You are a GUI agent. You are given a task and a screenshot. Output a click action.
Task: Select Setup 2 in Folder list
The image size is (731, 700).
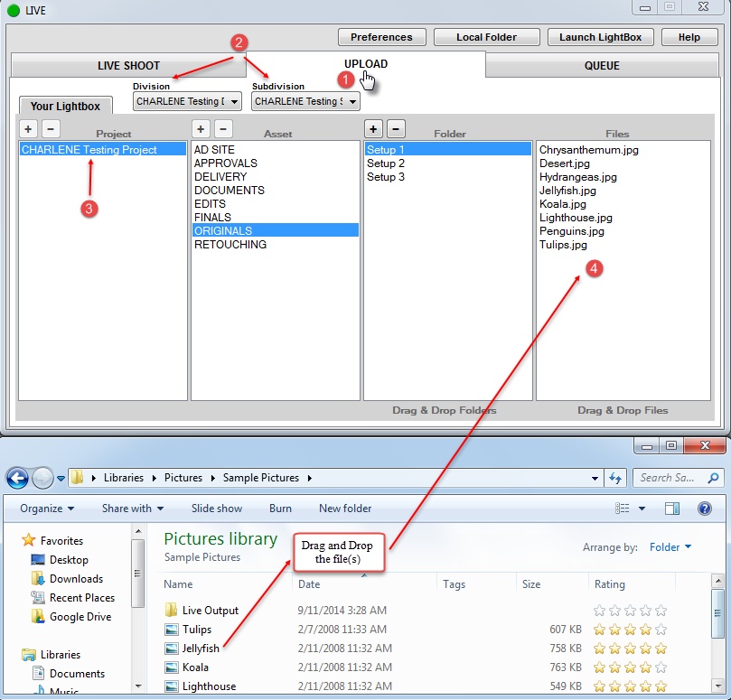[x=386, y=163]
